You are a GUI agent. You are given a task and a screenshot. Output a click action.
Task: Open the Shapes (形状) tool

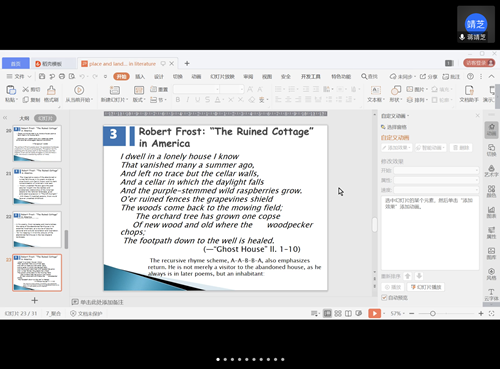tap(396, 90)
